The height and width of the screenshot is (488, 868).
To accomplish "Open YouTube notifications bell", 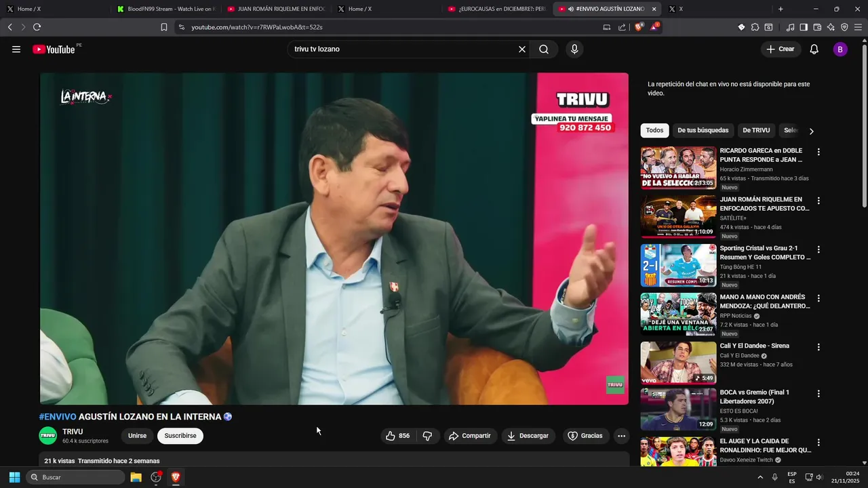I will (x=814, y=49).
